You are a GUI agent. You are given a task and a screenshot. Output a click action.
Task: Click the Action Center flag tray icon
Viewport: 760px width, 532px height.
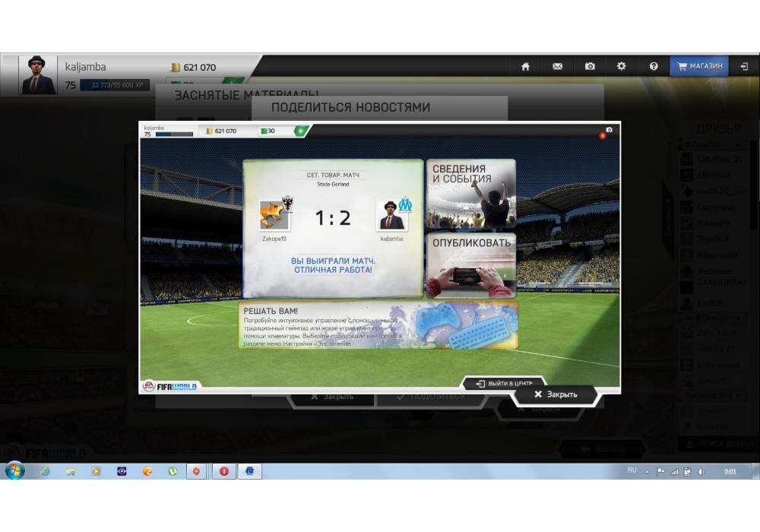point(660,471)
